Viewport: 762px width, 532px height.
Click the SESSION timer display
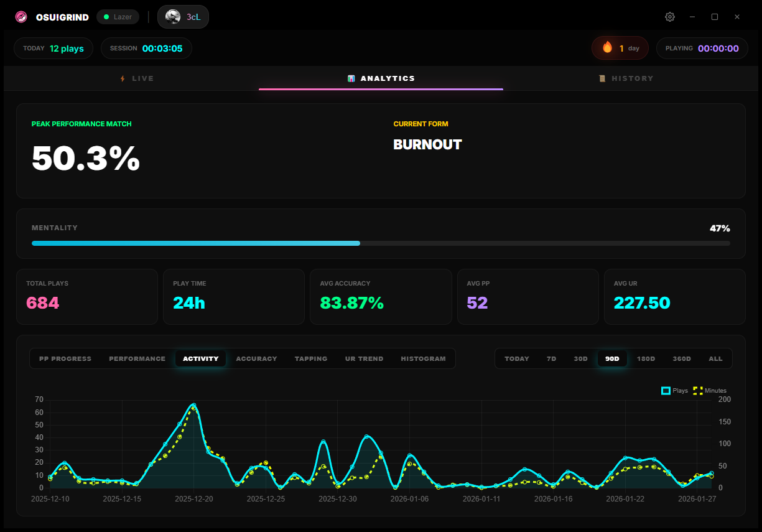point(146,48)
